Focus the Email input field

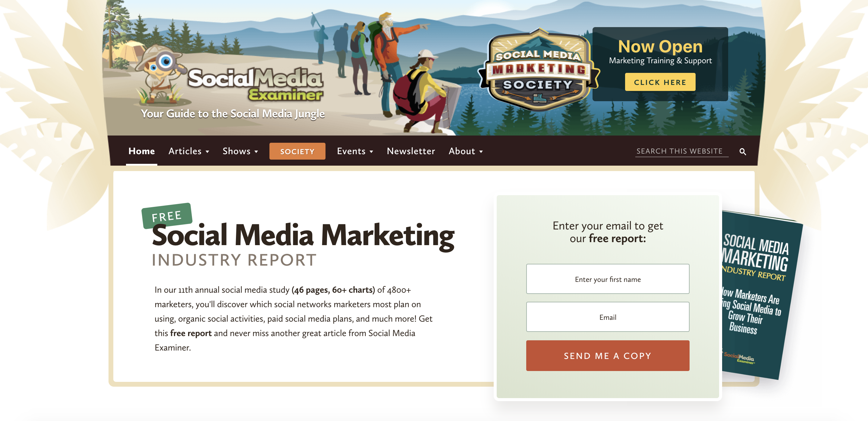point(608,317)
